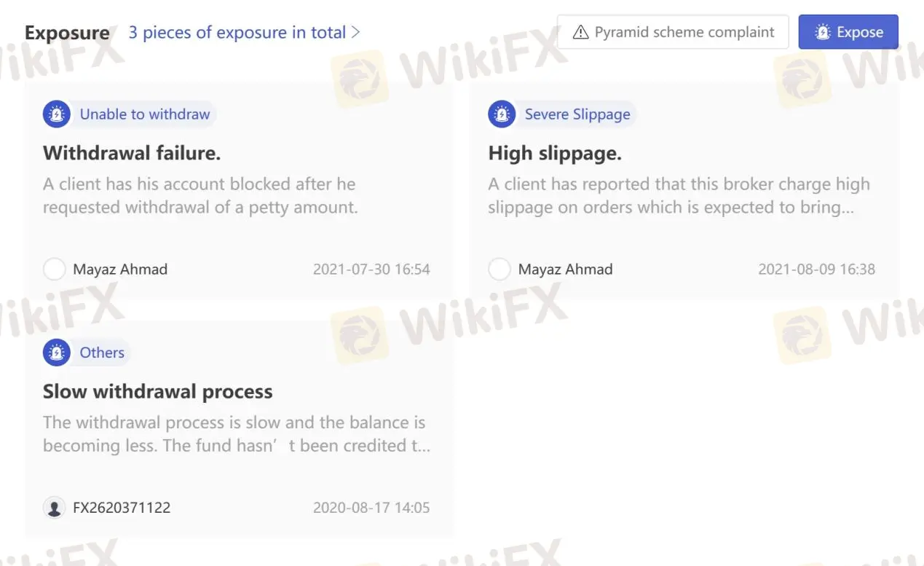
Task: Click the username FX2620371122
Action: pyautogui.click(x=121, y=507)
